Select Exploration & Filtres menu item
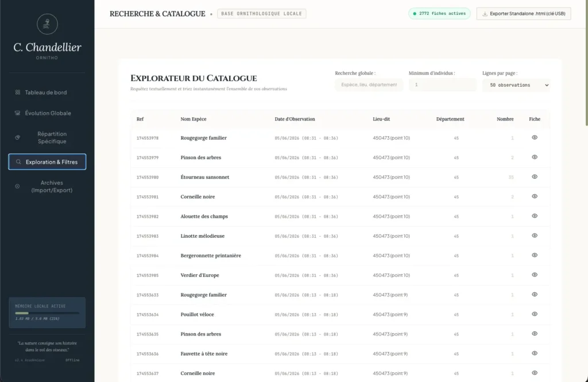Screen dimensions: 588x382 (x=47, y=162)
